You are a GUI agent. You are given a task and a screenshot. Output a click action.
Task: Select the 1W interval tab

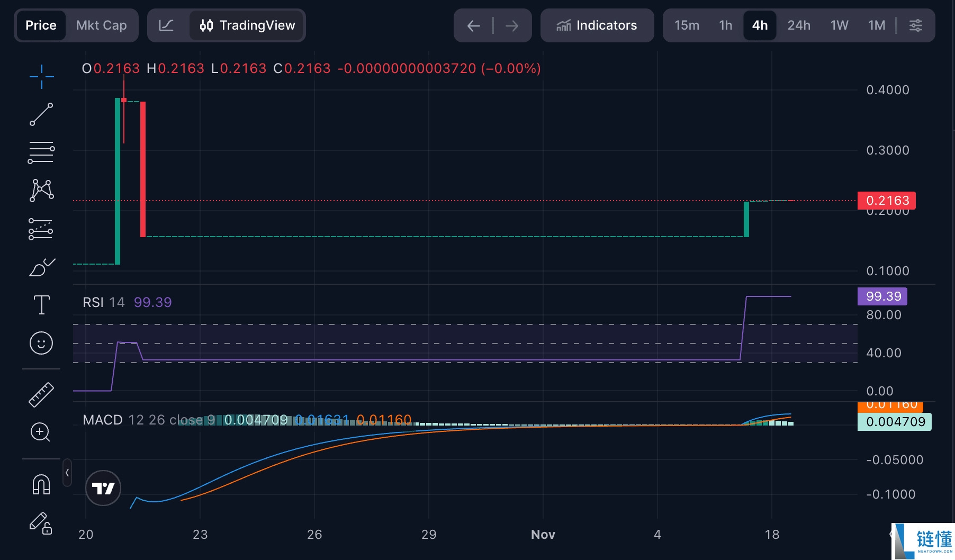point(839,25)
